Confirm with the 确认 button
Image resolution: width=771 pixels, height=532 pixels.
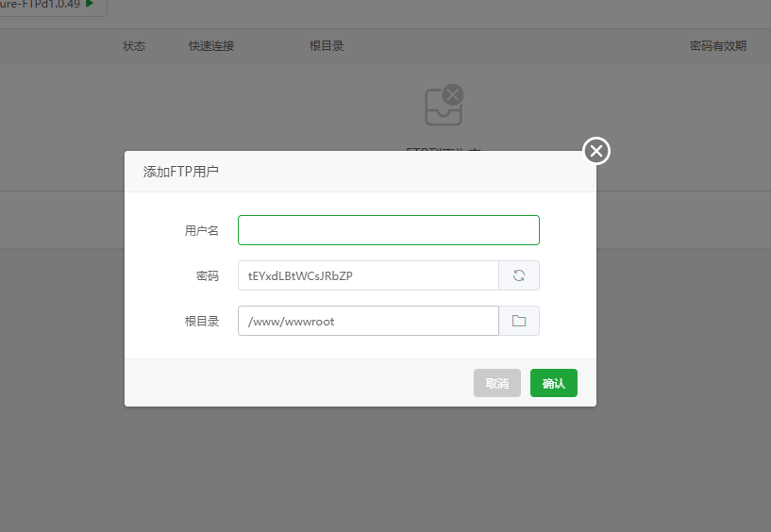(x=554, y=383)
